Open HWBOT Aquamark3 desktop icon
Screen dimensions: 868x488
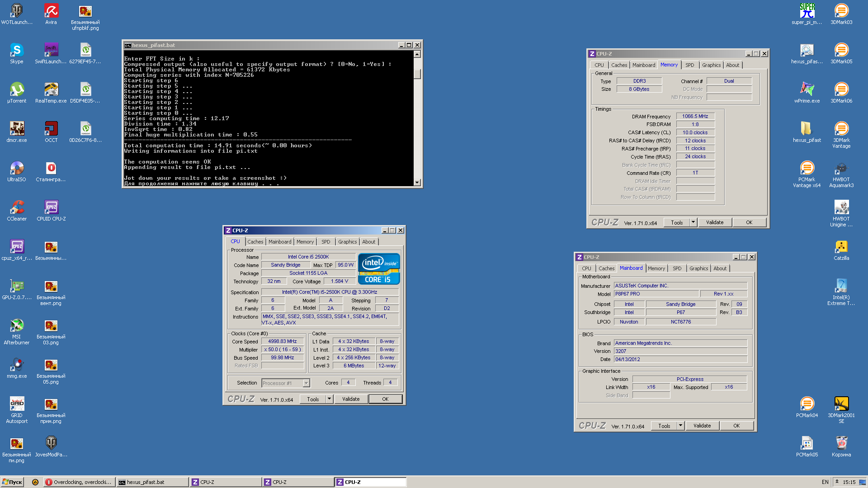(x=841, y=174)
